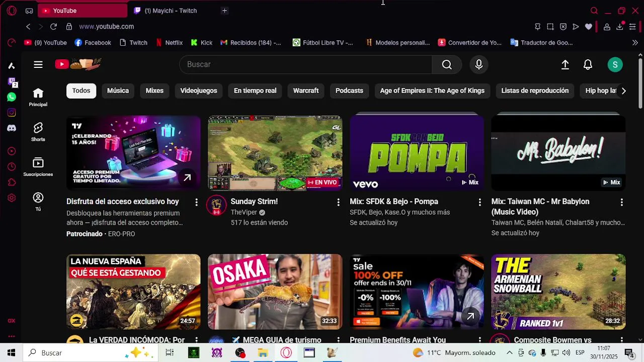Click the YouTube search magnifier button

[x=447, y=64]
